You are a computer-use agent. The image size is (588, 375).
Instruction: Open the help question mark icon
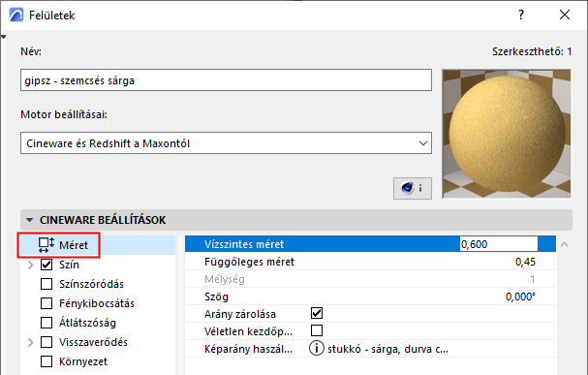click(521, 15)
